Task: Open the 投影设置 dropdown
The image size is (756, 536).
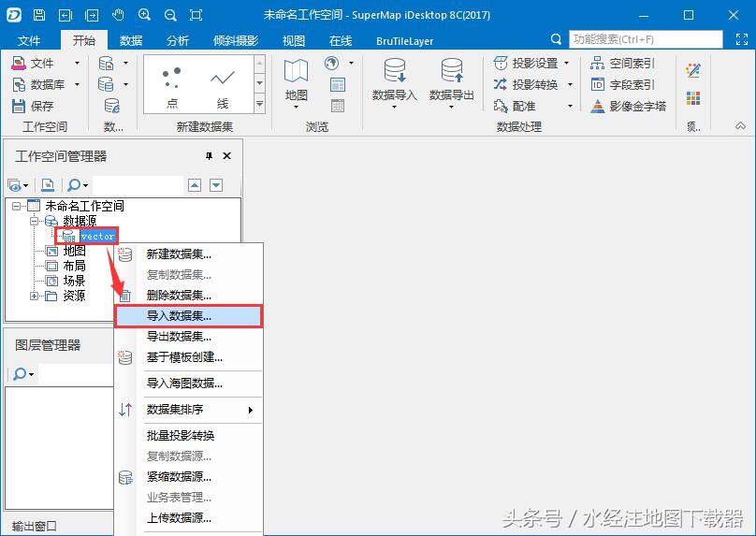Action: click(566, 64)
